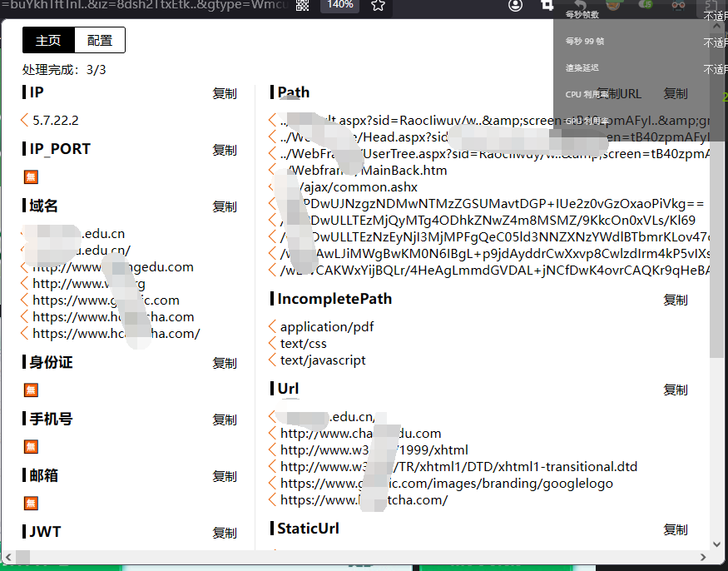Viewport: 728px width, 571px height.
Task: Click the screenshot crop icon in browser toolbar
Action: (547, 5)
